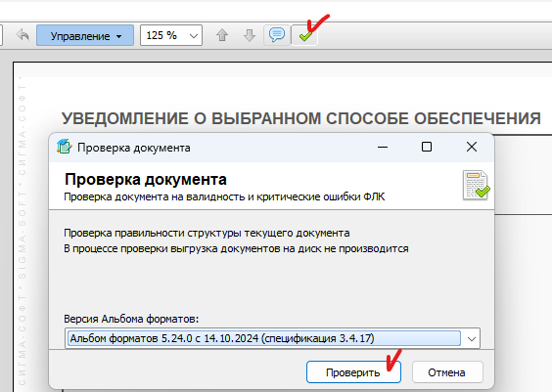Expand the Версия Альбома форматов dropdown arrow

pos(472,338)
